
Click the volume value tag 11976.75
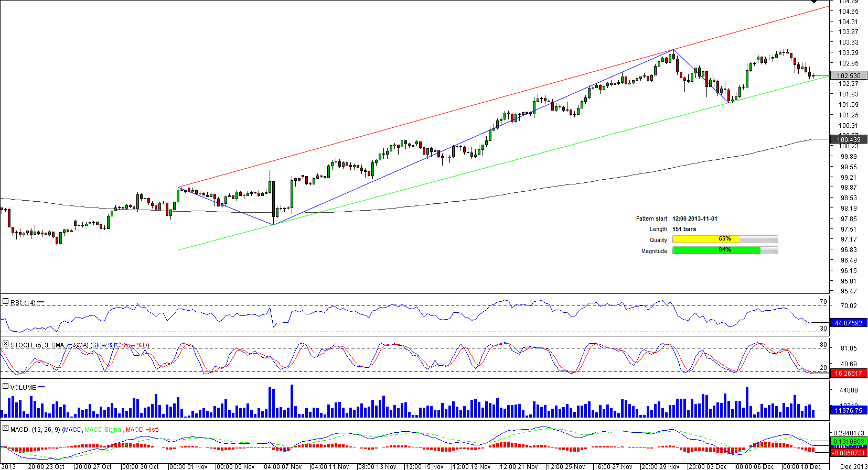(849, 411)
